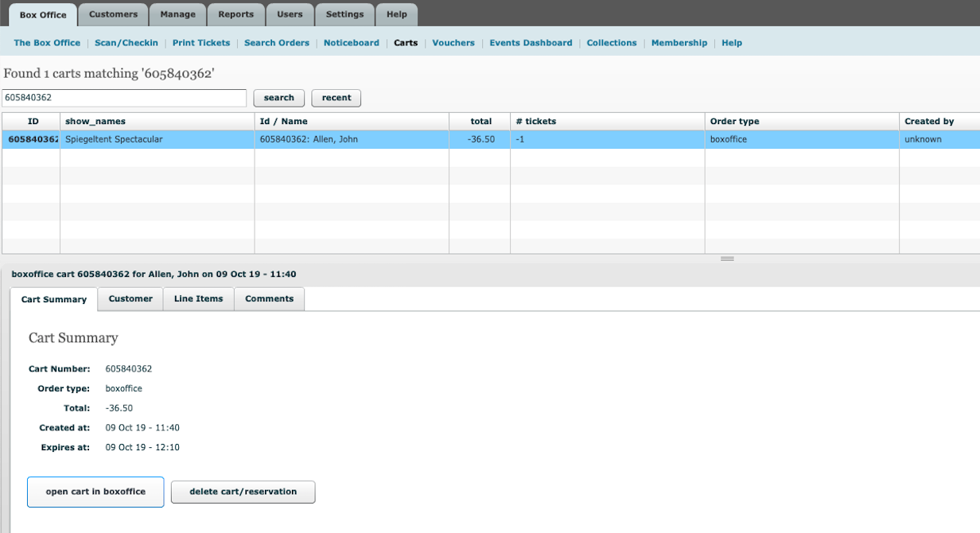
Task: Click the -36.50 total table cell
Action: [x=480, y=139]
